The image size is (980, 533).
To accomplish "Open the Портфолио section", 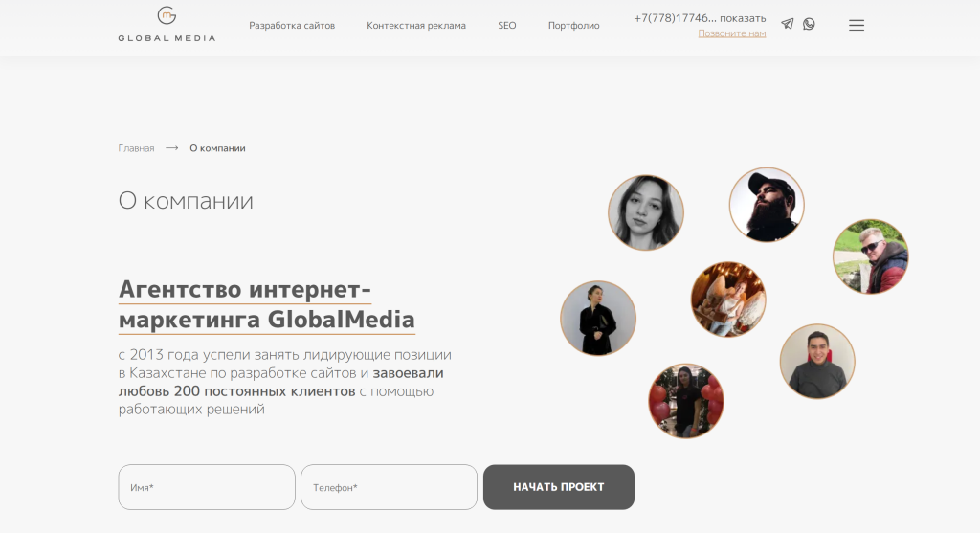I will coord(574,26).
